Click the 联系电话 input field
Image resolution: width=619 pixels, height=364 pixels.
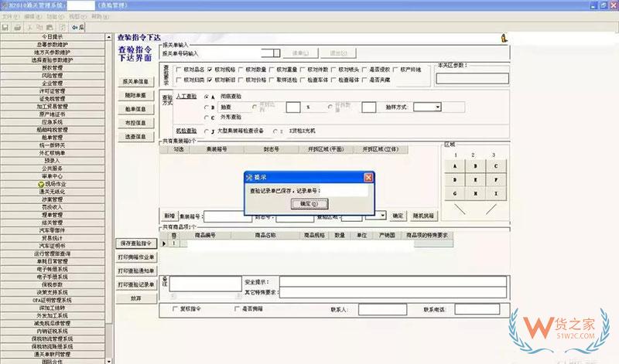coord(477,309)
